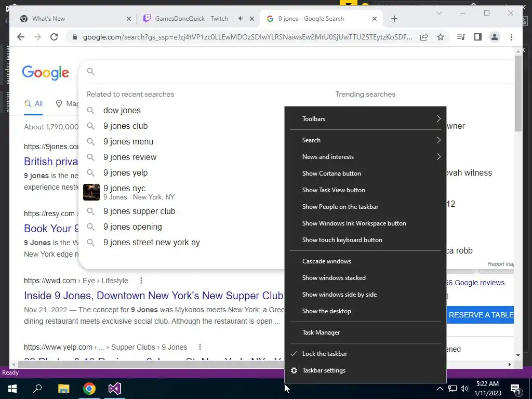Show hidden system tray icons
The height and width of the screenshot is (399, 532).
pos(440,389)
